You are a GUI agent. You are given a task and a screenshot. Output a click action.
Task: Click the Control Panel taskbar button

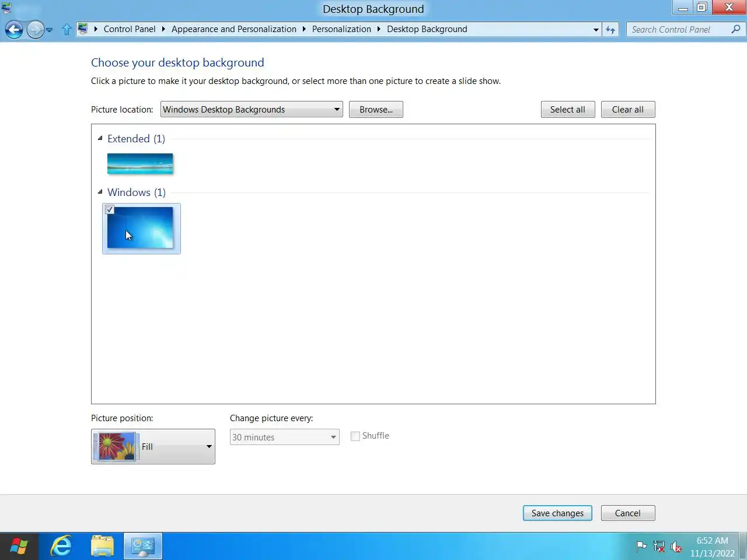click(x=143, y=547)
